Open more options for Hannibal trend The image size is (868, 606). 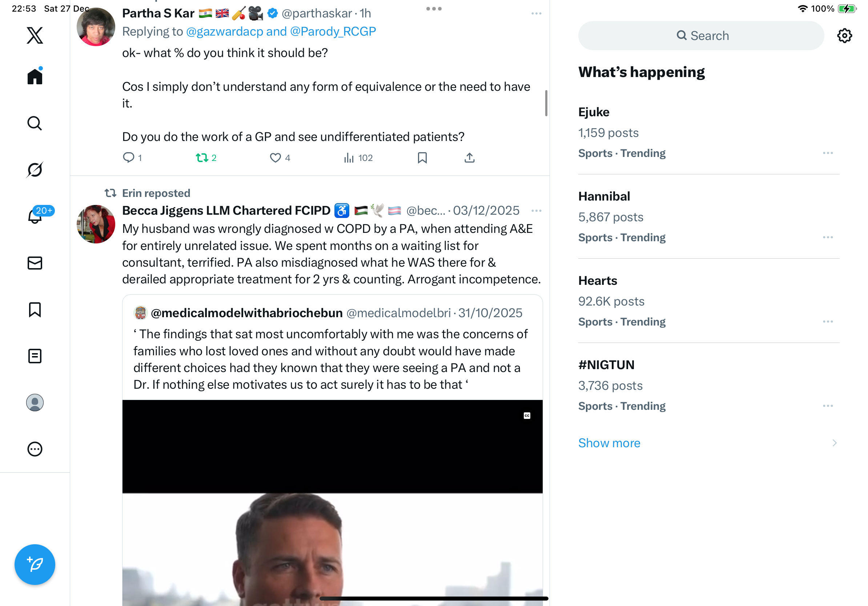point(828,237)
